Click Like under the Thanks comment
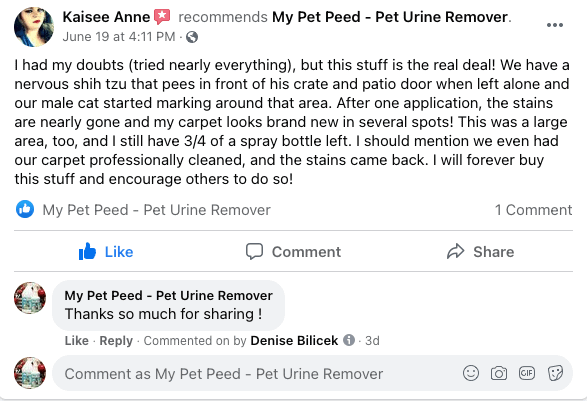587x401 pixels. 77,341
